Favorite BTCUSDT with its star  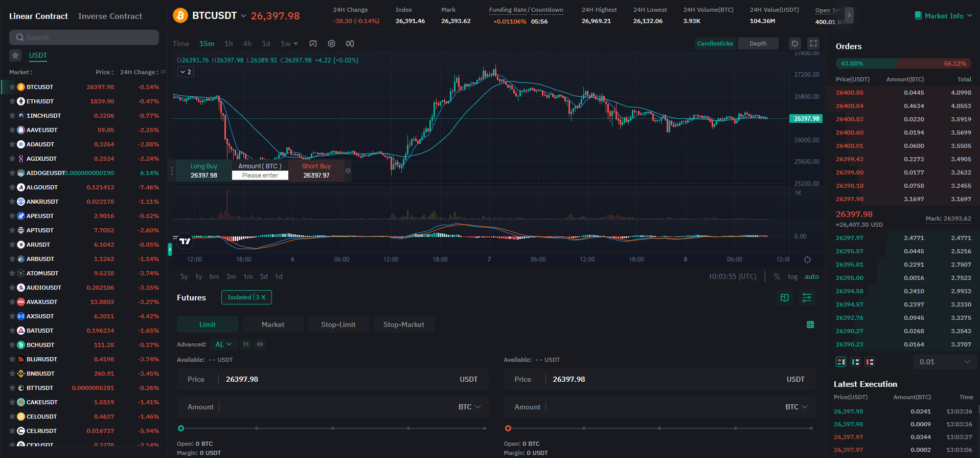coord(12,87)
